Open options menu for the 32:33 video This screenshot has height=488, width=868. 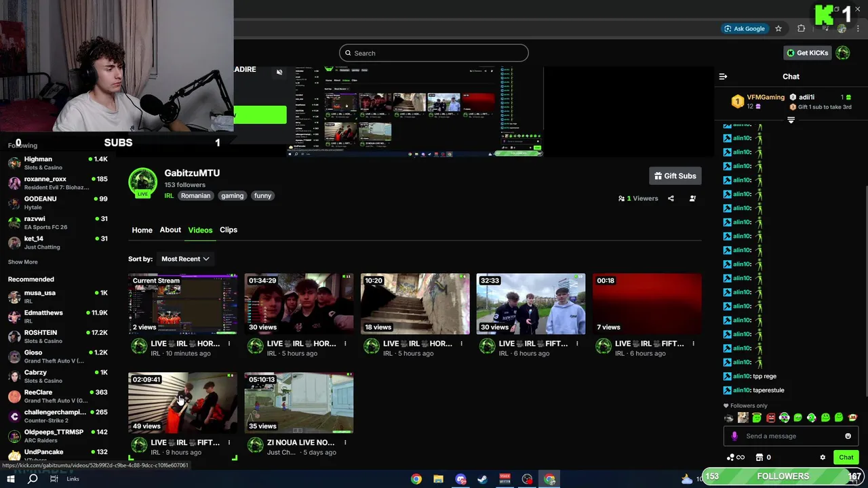point(577,344)
